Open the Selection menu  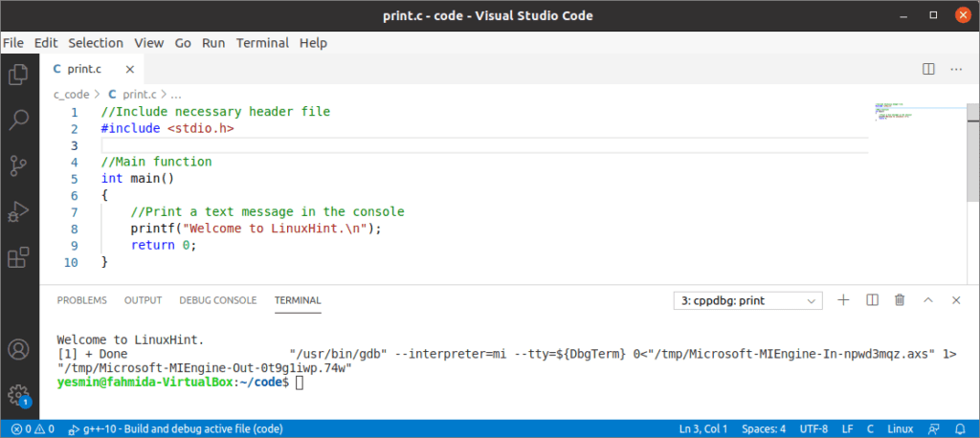click(96, 43)
